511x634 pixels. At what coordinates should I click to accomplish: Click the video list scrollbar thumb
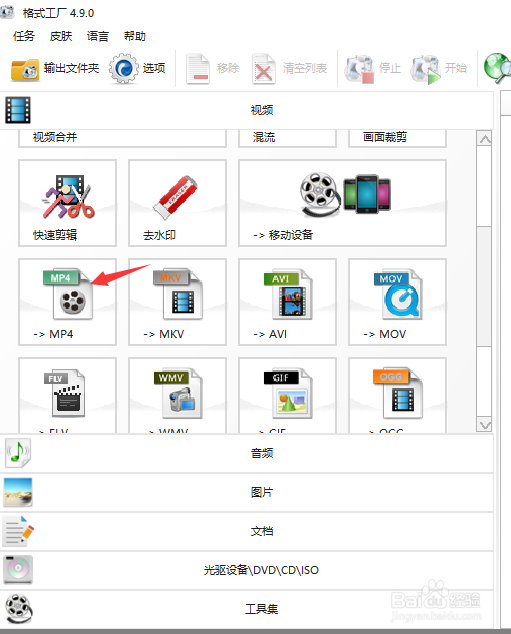pos(484,286)
